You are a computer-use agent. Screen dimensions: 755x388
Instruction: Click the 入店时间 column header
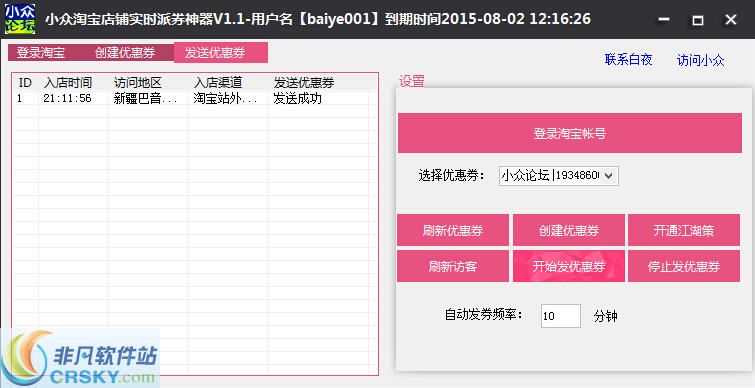74,83
